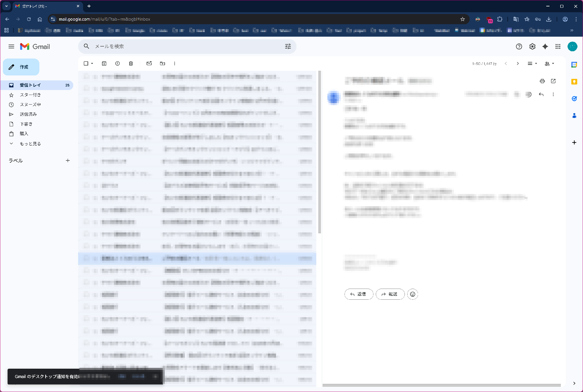
Task: Open the select-all dropdown arrow
Action: (92, 63)
